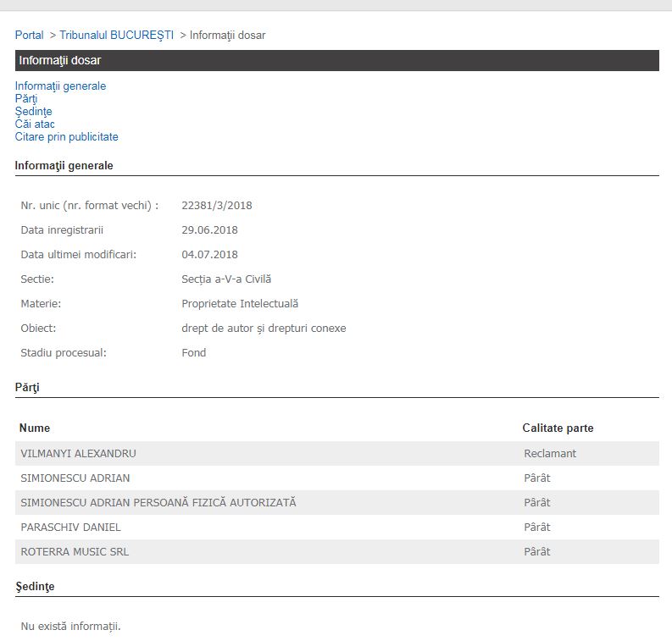Image resolution: width=672 pixels, height=641 pixels.
Task: Follow the Părți navigation link
Action: coord(26,98)
